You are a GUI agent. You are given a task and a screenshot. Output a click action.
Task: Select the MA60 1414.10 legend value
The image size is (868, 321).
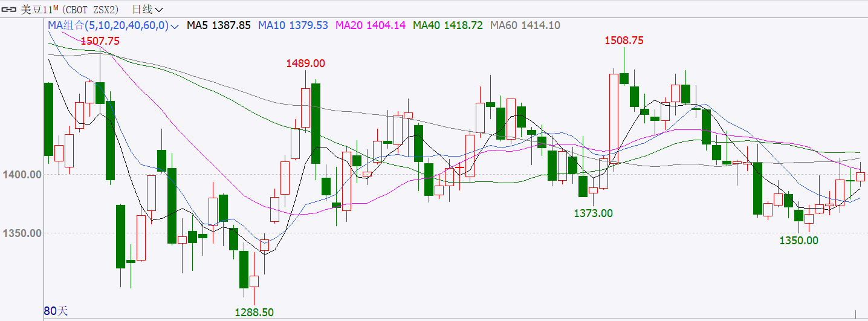(x=525, y=25)
